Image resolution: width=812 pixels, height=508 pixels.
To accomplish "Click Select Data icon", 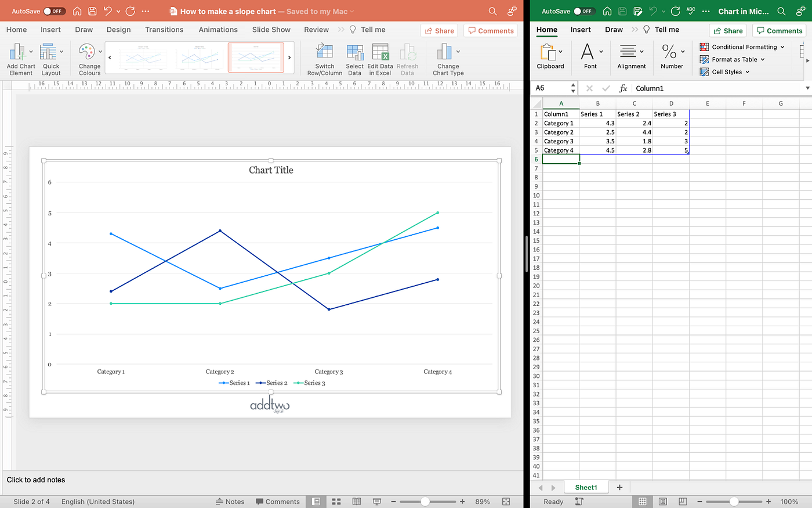I will 354,52.
